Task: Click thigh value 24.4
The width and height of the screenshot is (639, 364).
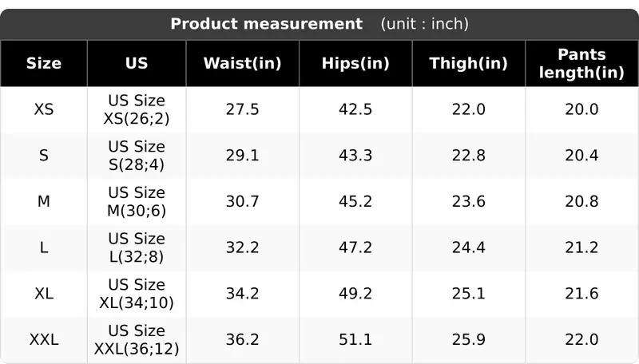Action: [469, 247]
